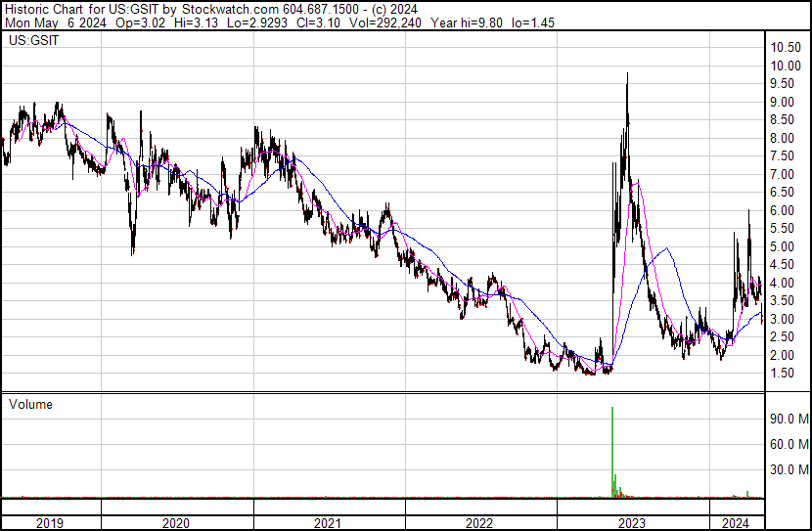Click the 2020 year label on time axis
812x531 pixels.
pos(176,523)
